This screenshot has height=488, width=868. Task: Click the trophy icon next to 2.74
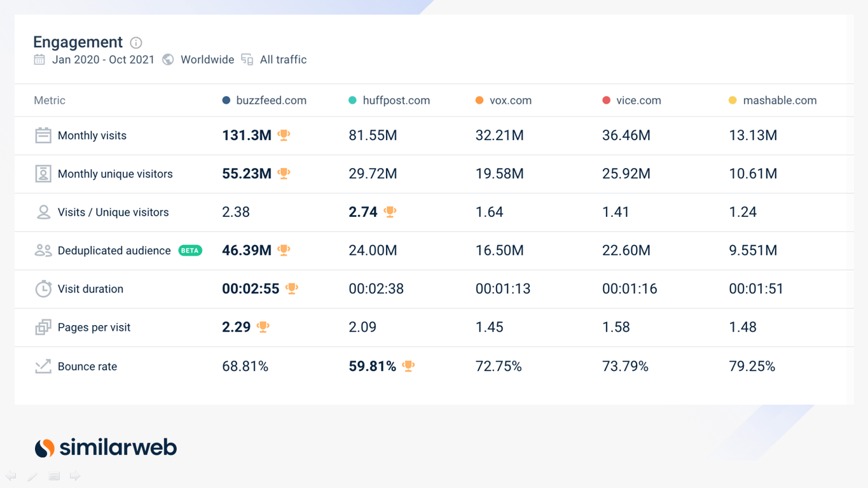tap(390, 212)
